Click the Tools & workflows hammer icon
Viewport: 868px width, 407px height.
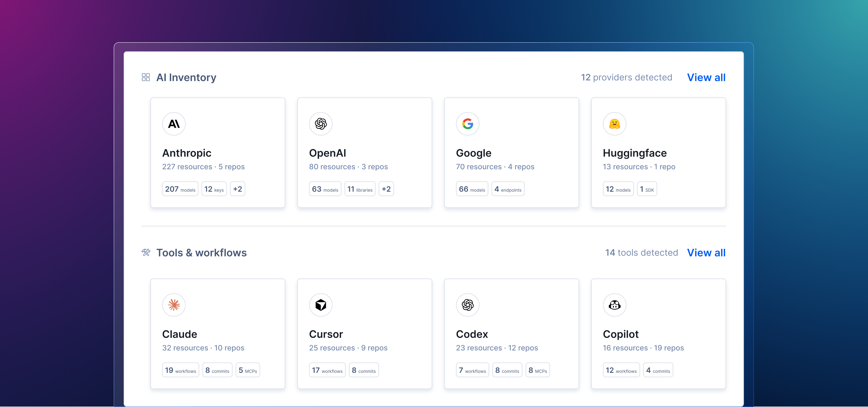(146, 252)
